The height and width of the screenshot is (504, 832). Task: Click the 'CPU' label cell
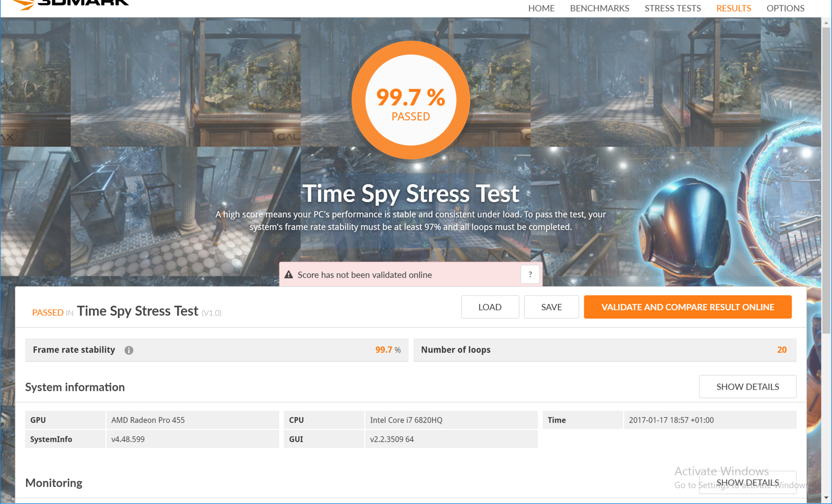324,420
